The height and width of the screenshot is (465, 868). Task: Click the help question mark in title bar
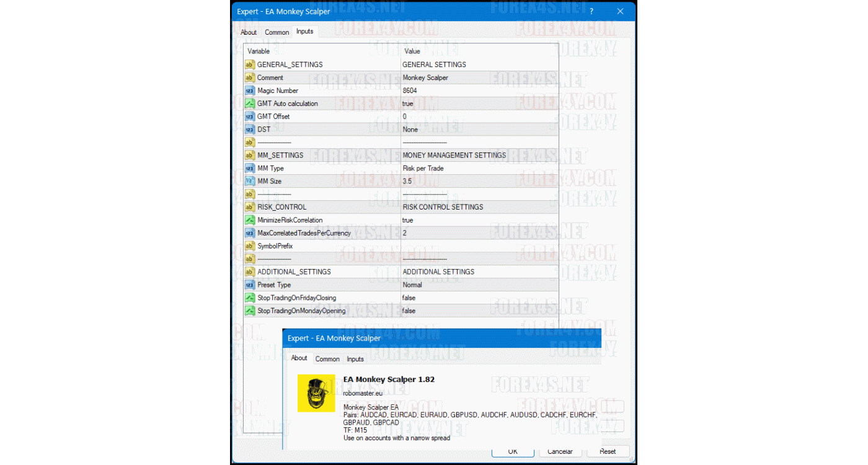(591, 11)
